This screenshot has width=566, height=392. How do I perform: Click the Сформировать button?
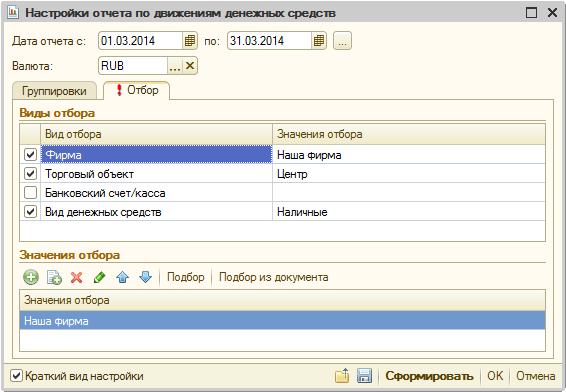pyautogui.click(x=429, y=376)
